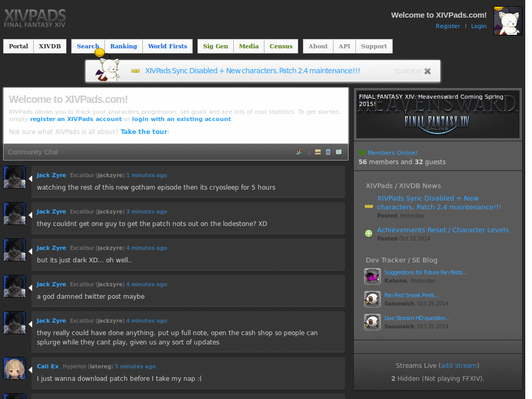The image size is (532, 399).
Task: Open the announcement banner's Sync Disabled headline
Action: [x=252, y=71]
